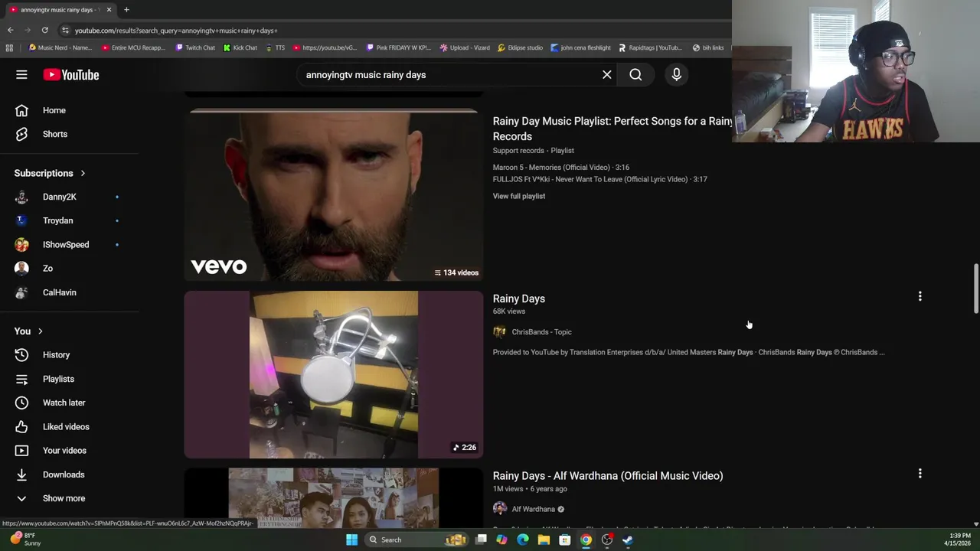
Task: Expand the Subscriptions section
Action: [x=51, y=173]
